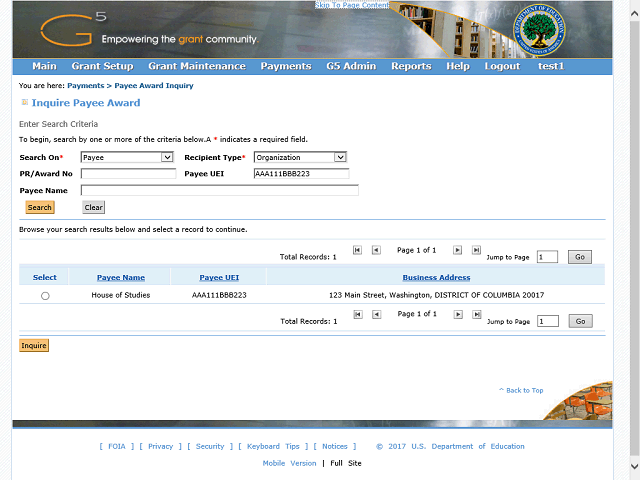Open the FOIA footer link
Image resolution: width=640 pixels, height=480 pixels.
117,446
